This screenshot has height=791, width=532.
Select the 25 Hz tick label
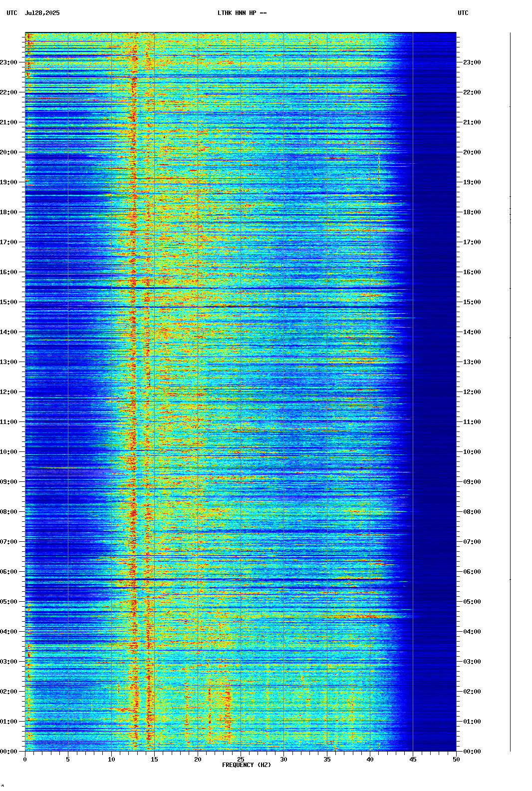[x=241, y=760]
